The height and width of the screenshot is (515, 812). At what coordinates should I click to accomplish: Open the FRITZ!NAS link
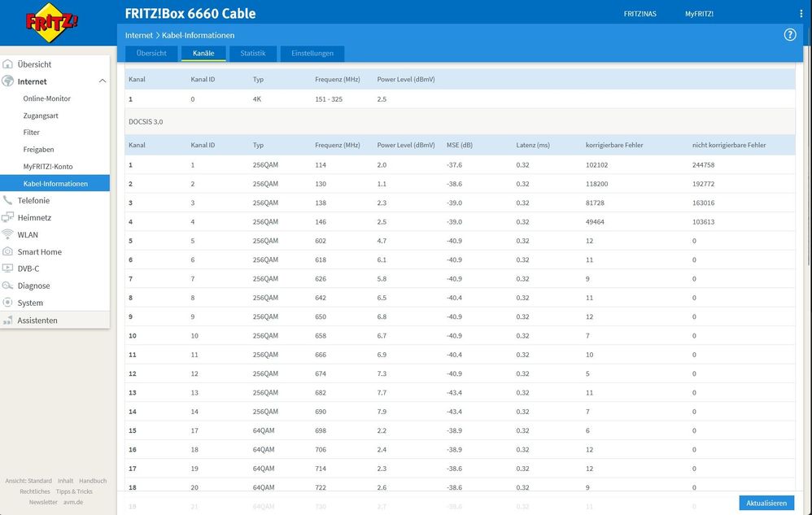click(640, 14)
